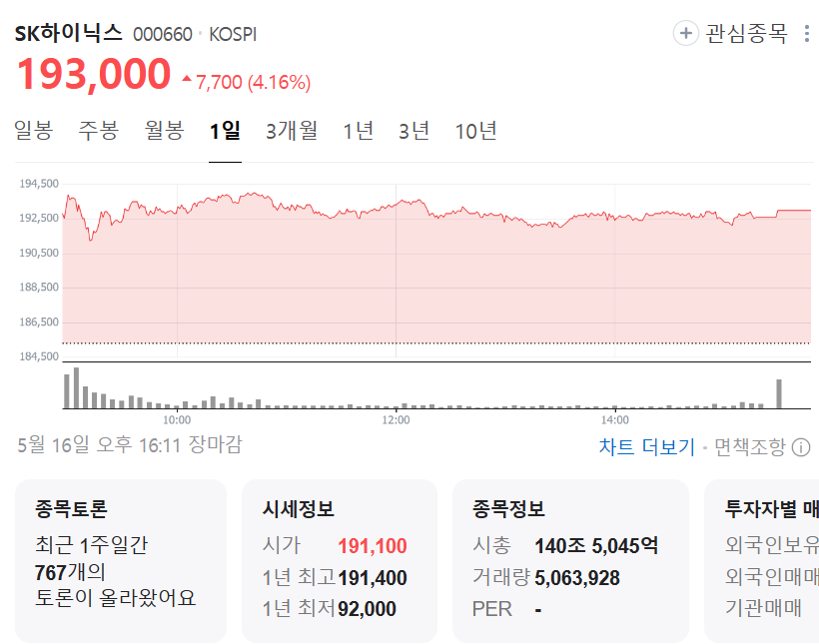View the 3년 chart range
The height and width of the screenshot is (644, 819).
(413, 131)
